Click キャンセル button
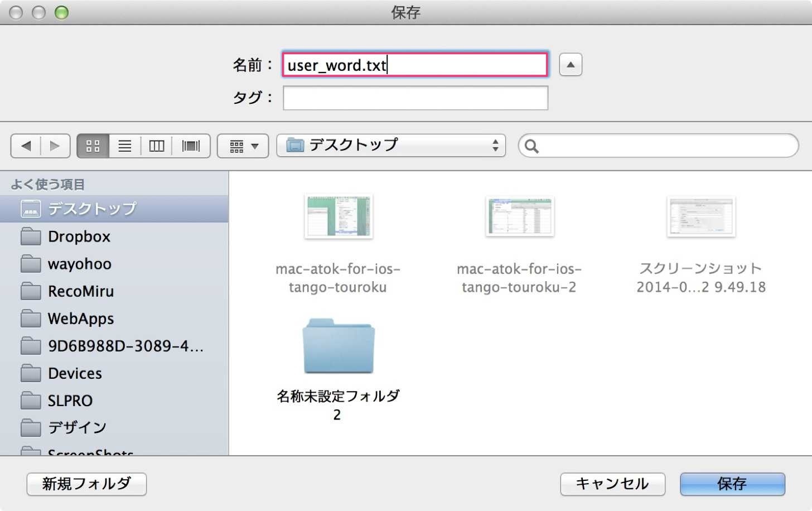Image resolution: width=812 pixels, height=511 pixels. (x=612, y=484)
